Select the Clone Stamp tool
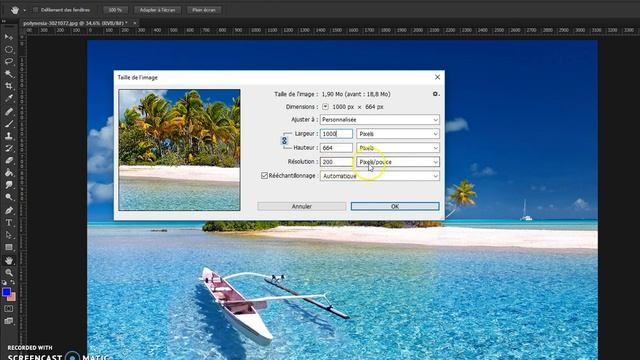 click(9, 136)
